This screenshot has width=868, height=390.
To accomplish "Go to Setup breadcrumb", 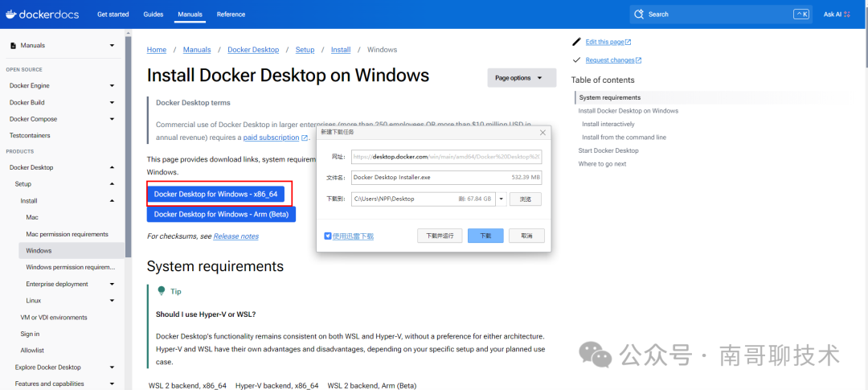I will [305, 49].
